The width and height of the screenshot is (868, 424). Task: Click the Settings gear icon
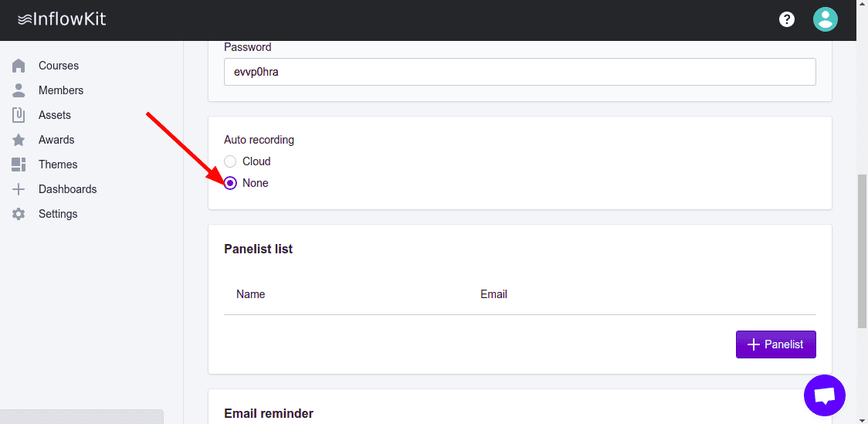pos(19,214)
